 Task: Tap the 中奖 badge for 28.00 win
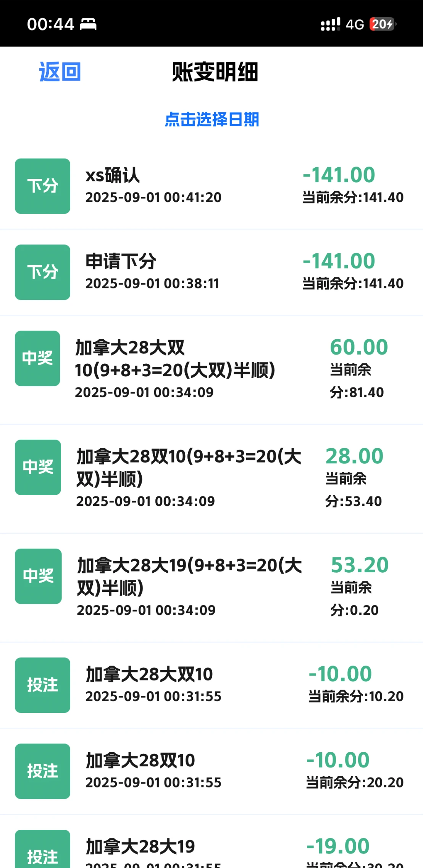tap(38, 467)
